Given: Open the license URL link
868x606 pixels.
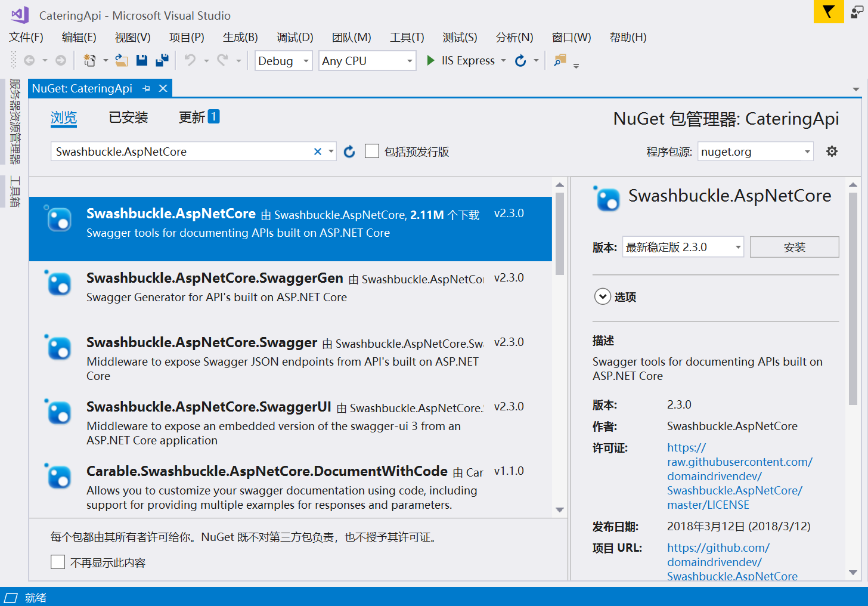Looking at the screenshot, I should (739, 476).
